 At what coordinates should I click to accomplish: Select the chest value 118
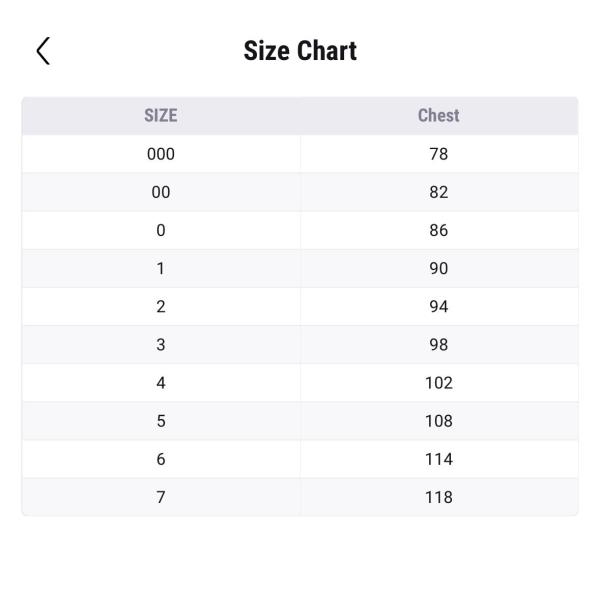coord(438,497)
